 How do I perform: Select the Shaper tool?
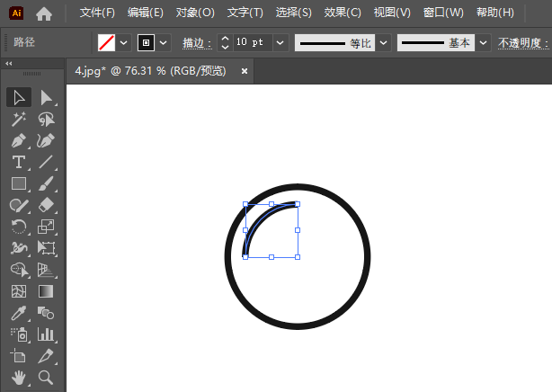[x=19, y=205]
